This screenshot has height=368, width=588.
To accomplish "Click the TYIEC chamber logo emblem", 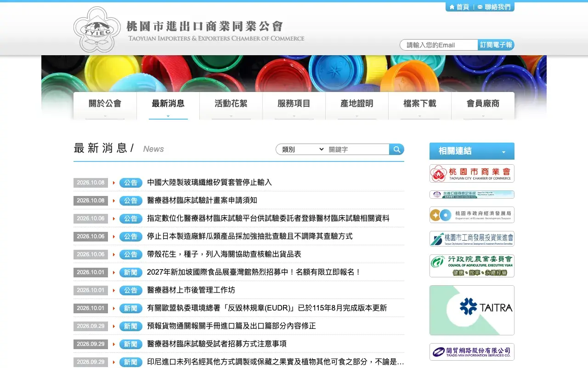I will [97, 29].
